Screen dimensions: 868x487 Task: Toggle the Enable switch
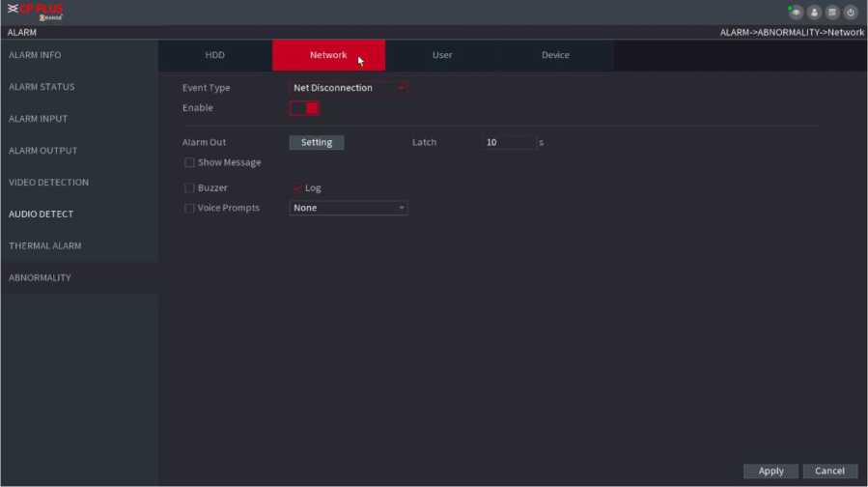click(304, 108)
